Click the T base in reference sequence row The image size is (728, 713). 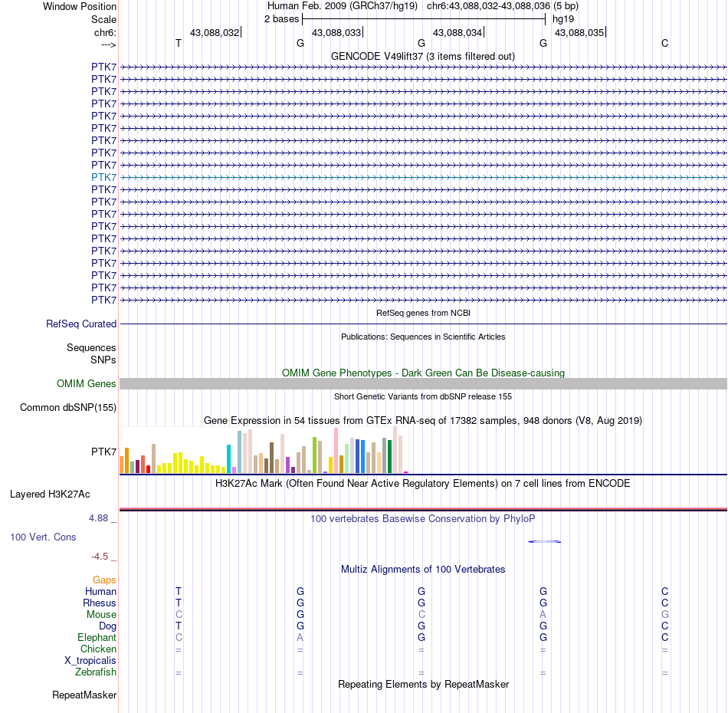179,43
